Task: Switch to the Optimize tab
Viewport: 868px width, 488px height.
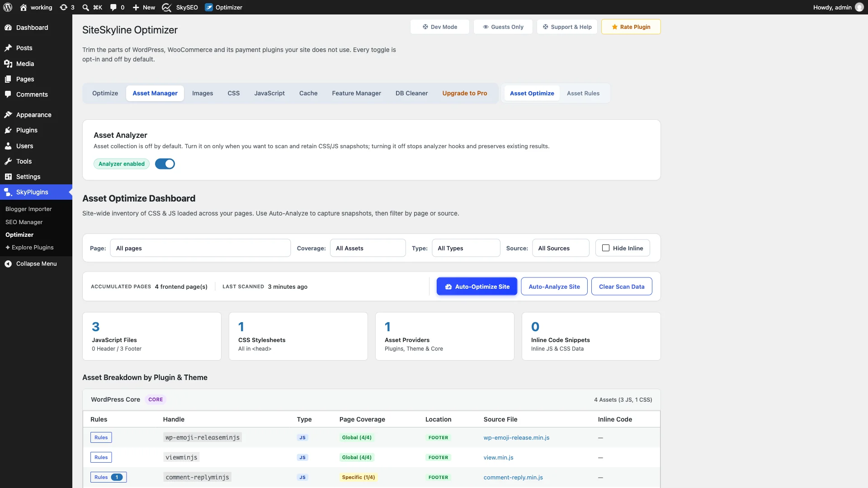Action: pyautogui.click(x=105, y=94)
